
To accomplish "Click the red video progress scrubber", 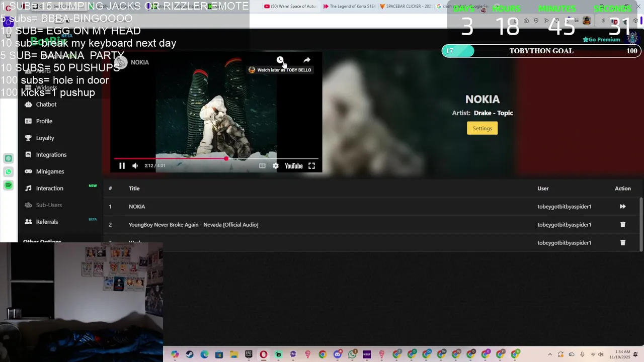I will coord(226,158).
